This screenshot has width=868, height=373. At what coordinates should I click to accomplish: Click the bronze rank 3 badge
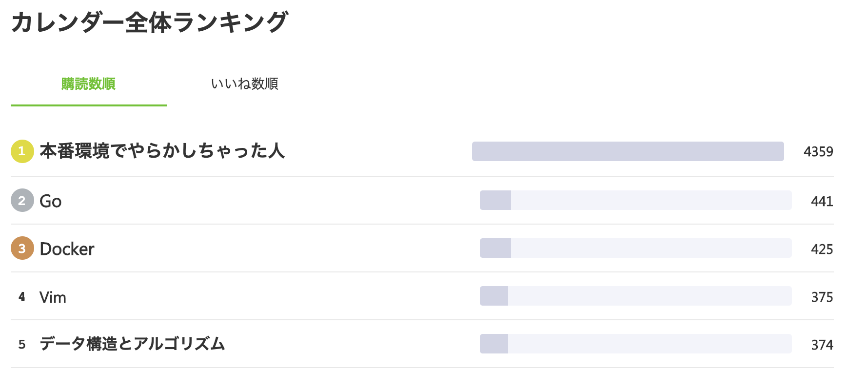tap(22, 248)
